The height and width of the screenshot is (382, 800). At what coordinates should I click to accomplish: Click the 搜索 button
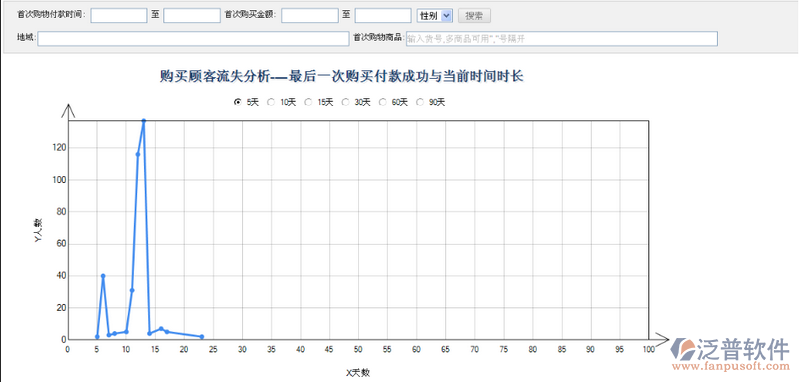474,16
